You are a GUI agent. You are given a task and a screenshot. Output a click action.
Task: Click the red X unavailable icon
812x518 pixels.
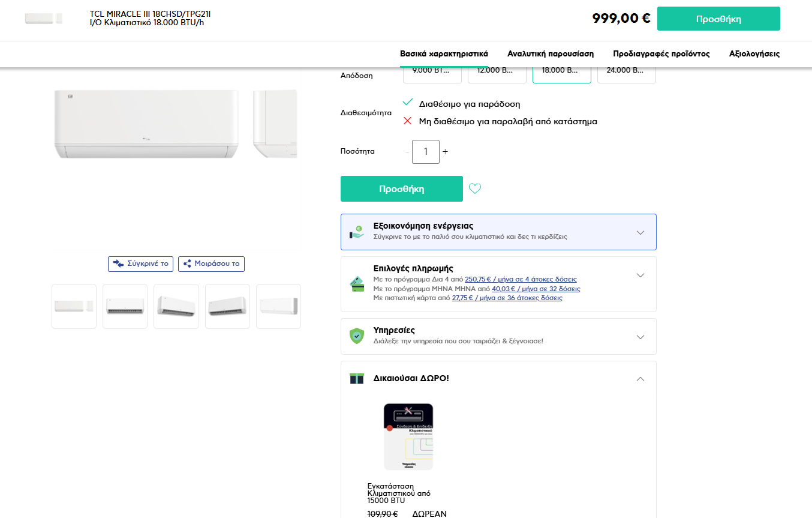click(408, 121)
